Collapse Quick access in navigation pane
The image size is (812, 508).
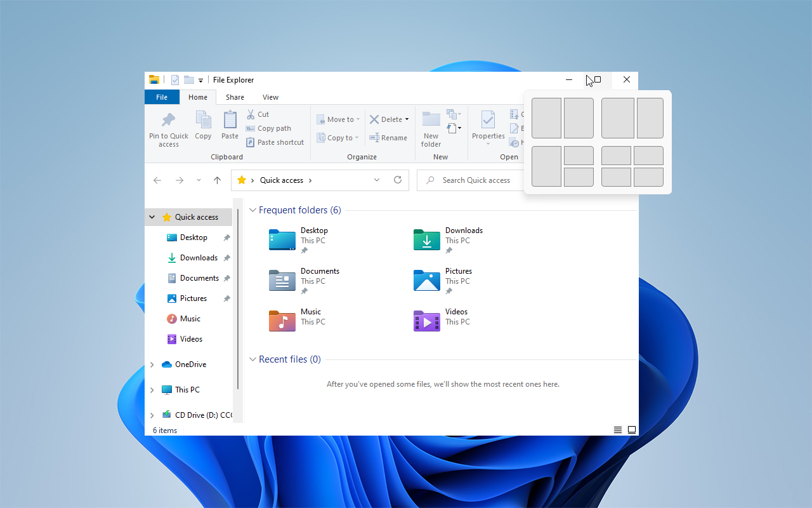(152, 217)
